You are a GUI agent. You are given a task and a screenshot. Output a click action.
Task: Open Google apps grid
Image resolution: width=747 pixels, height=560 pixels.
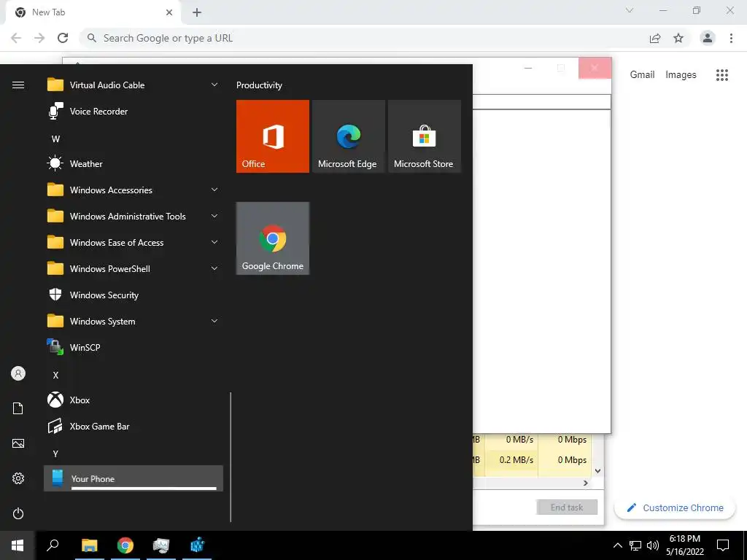(x=721, y=75)
